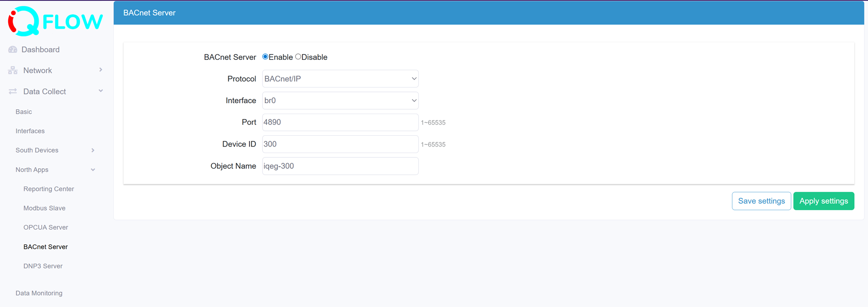Click the Interface field label
The height and width of the screenshot is (307, 868).
pos(241,101)
